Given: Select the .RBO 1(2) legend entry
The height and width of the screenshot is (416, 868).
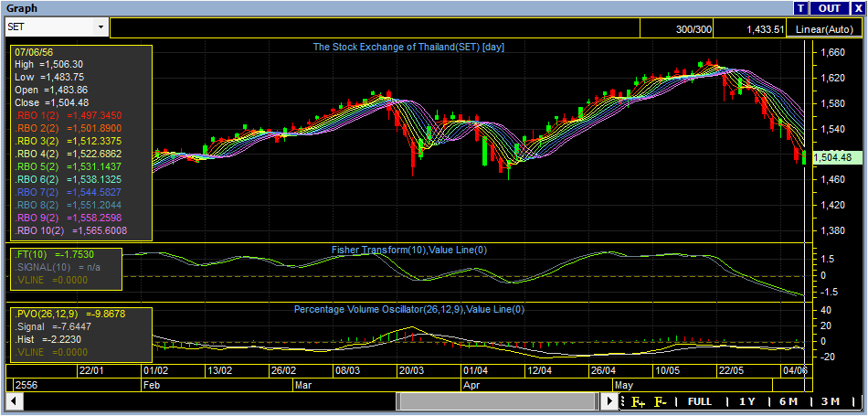Looking at the screenshot, I should (x=69, y=115).
